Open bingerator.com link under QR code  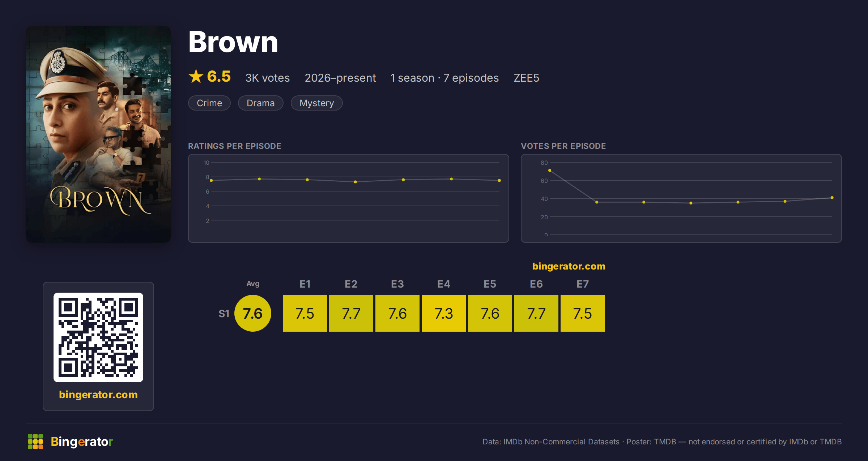pos(98,395)
